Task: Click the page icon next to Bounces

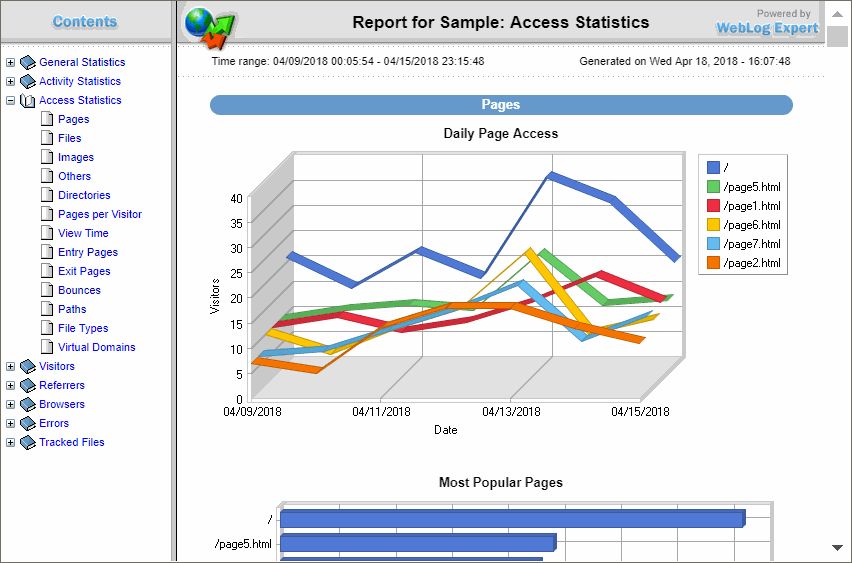Action: click(x=48, y=290)
